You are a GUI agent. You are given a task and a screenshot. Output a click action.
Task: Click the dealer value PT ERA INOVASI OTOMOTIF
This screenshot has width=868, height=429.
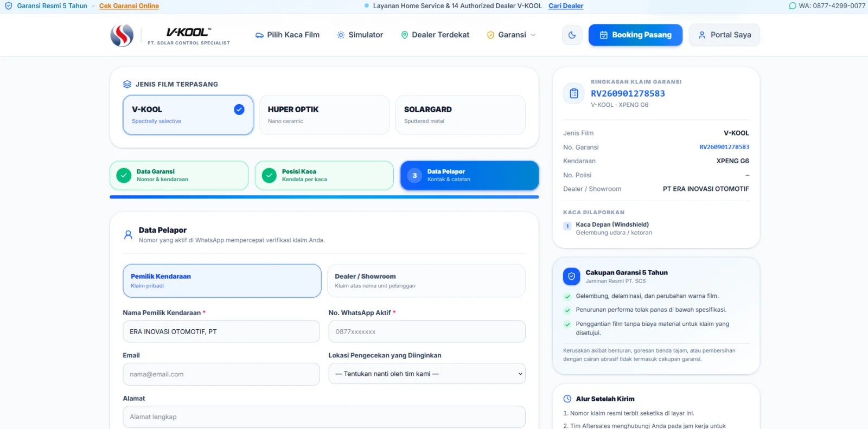point(706,189)
